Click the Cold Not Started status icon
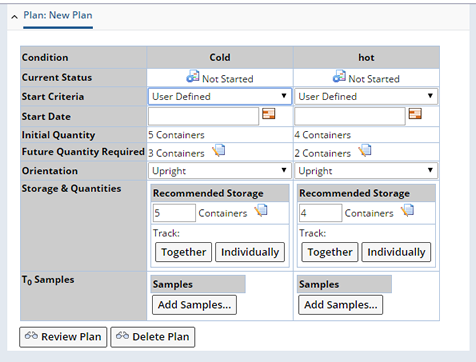 pyautogui.click(x=193, y=76)
